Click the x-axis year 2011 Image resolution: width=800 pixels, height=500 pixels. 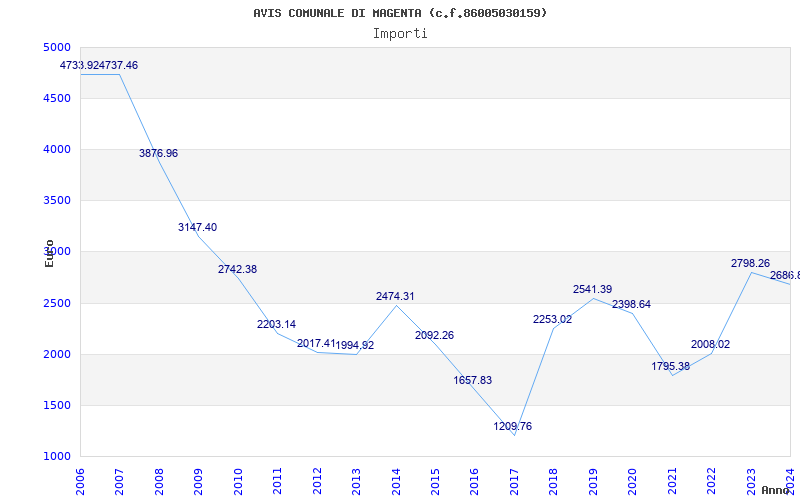(x=277, y=482)
